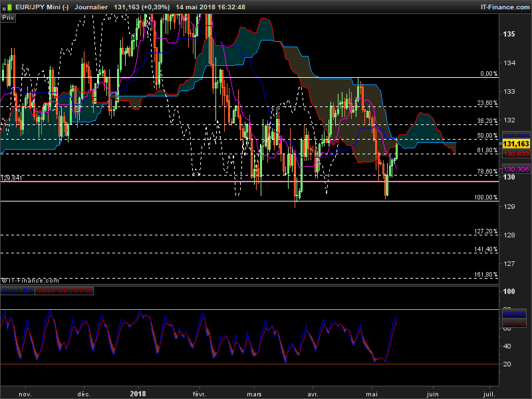The width and height of the screenshot is (532, 399).
Task: Click the 131,163 (+0,39%) quote in header
Action: 142,7
